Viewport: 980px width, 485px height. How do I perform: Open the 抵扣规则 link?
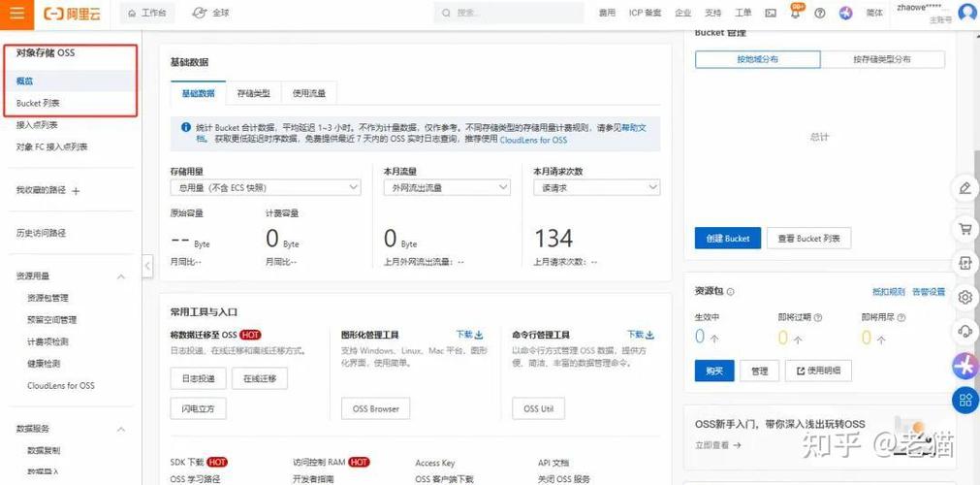pos(889,292)
